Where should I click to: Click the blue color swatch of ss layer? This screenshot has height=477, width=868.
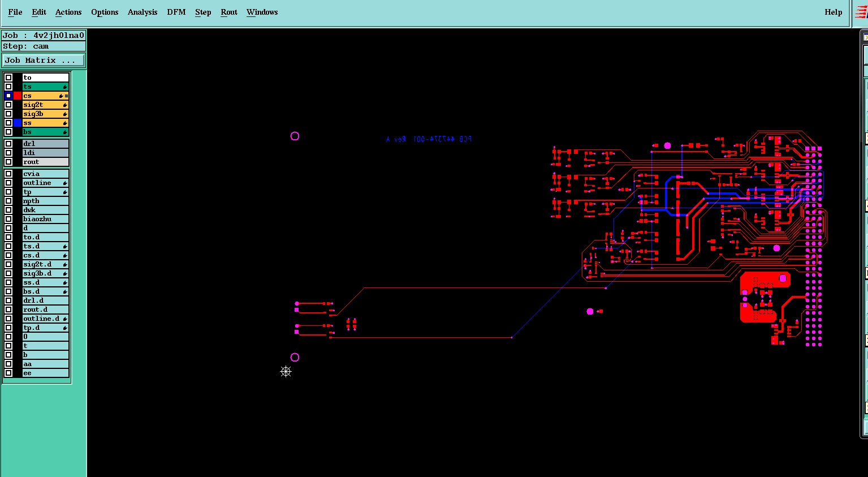click(18, 123)
